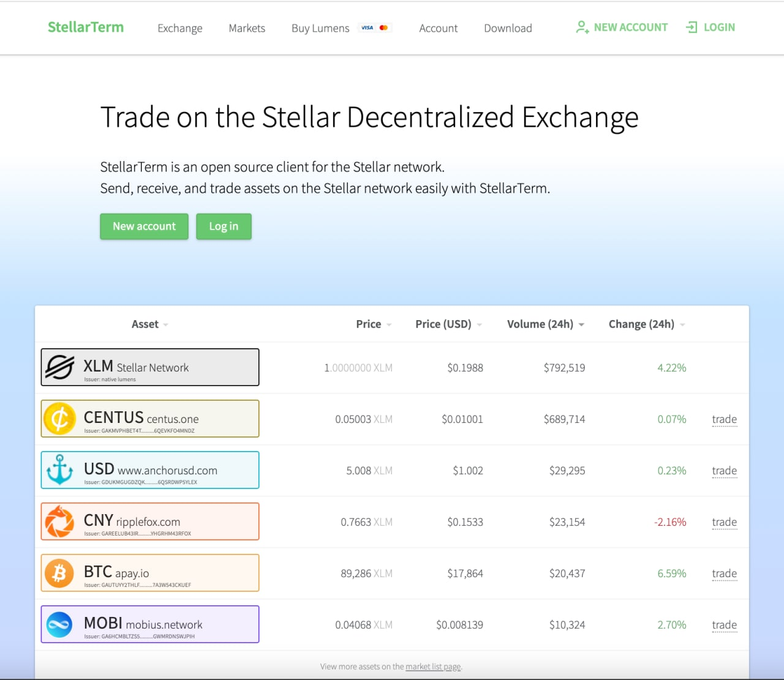Click trade link for BTC row

pos(724,574)
